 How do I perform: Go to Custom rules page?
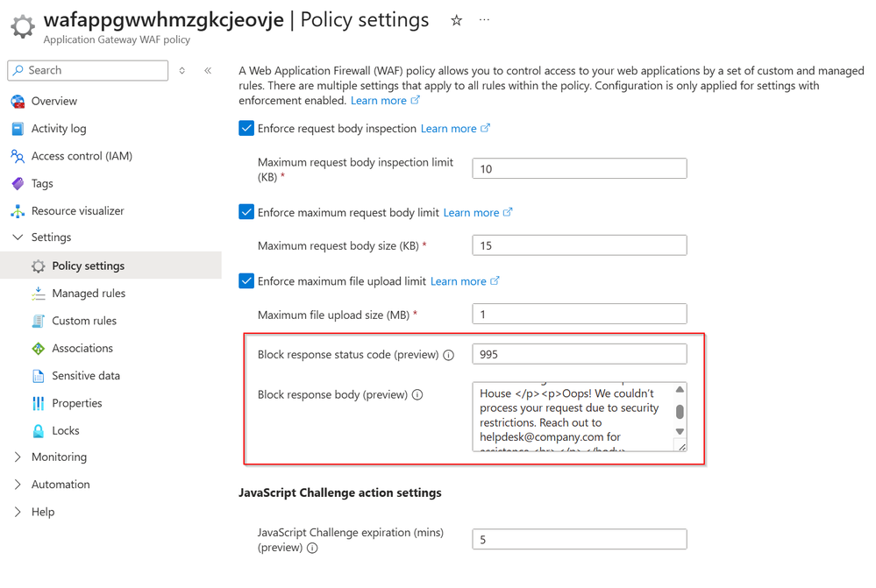click(x=84, y=321)
